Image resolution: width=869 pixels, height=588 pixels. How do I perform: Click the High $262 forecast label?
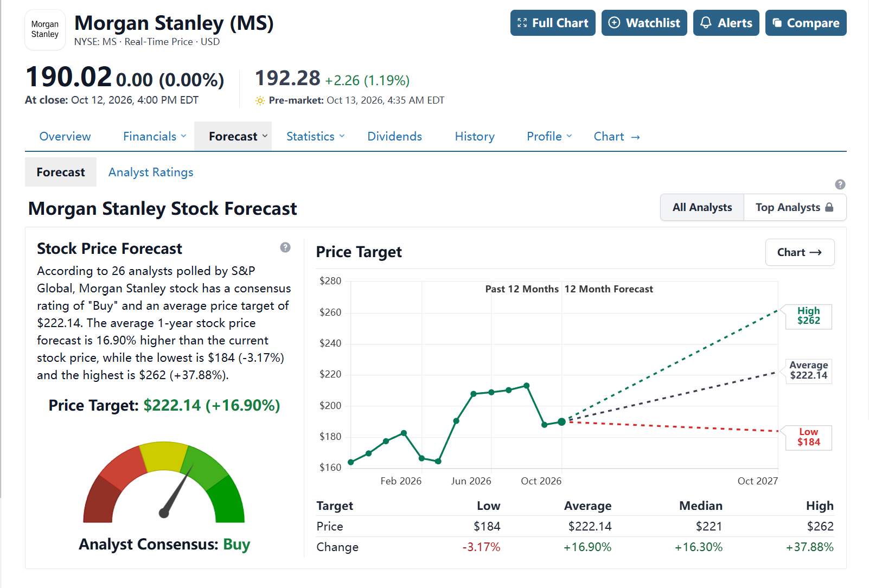[x=808, y=316]
